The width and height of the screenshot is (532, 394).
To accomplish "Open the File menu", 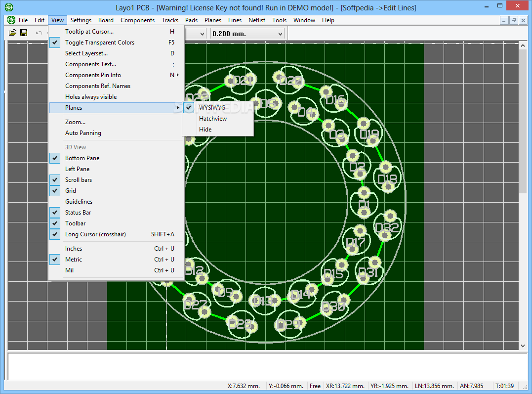I will 23,20.
